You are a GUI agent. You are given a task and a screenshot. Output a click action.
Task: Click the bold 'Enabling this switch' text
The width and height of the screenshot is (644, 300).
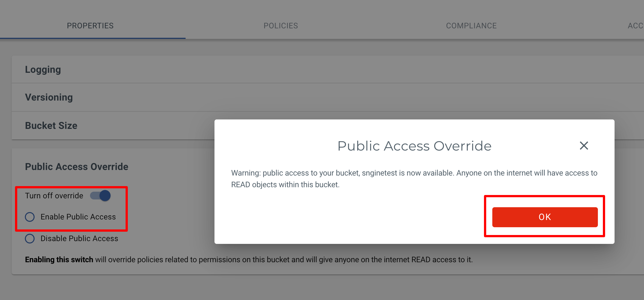coord(59,260)
